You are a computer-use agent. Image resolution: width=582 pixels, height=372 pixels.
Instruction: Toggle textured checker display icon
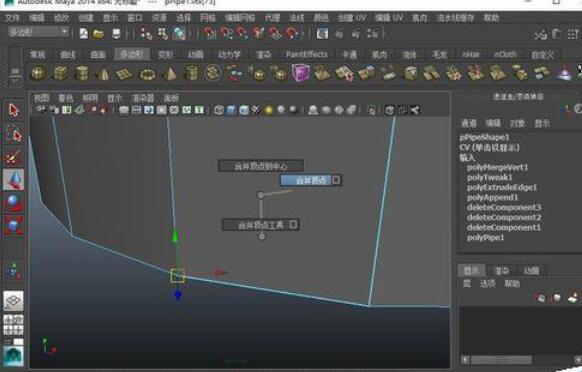click(x=256, y=110)
